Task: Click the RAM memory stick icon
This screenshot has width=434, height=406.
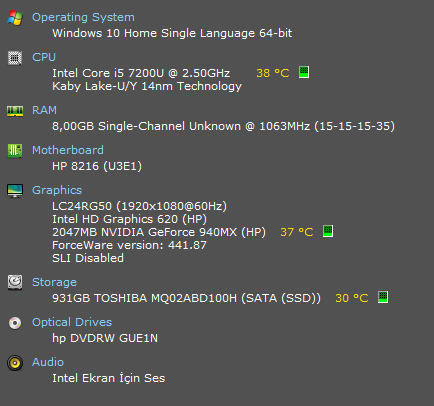Action: point(15,111)
